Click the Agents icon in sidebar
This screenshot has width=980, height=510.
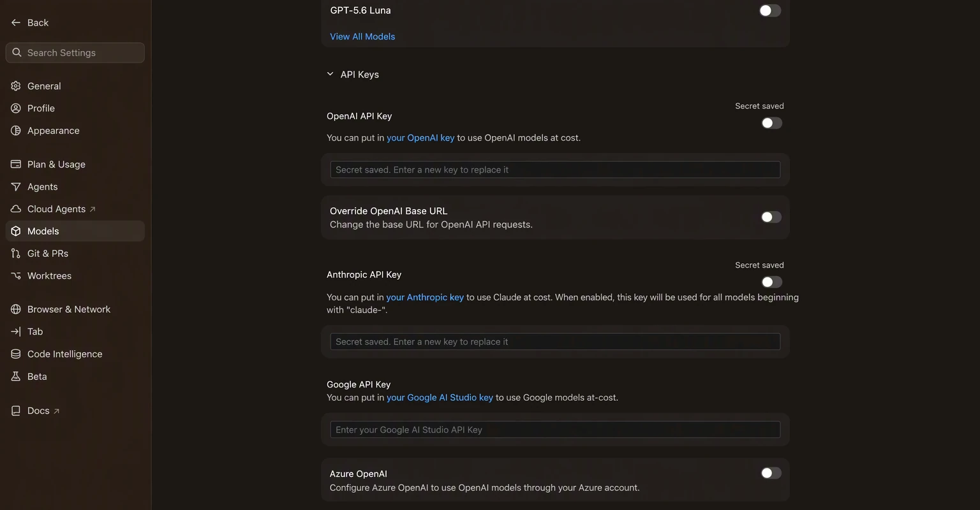tap(16, 186)
